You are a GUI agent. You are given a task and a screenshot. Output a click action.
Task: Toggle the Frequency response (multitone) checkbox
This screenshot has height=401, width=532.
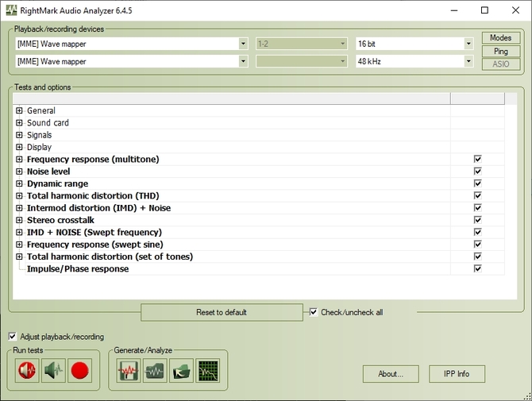(478, 159)
